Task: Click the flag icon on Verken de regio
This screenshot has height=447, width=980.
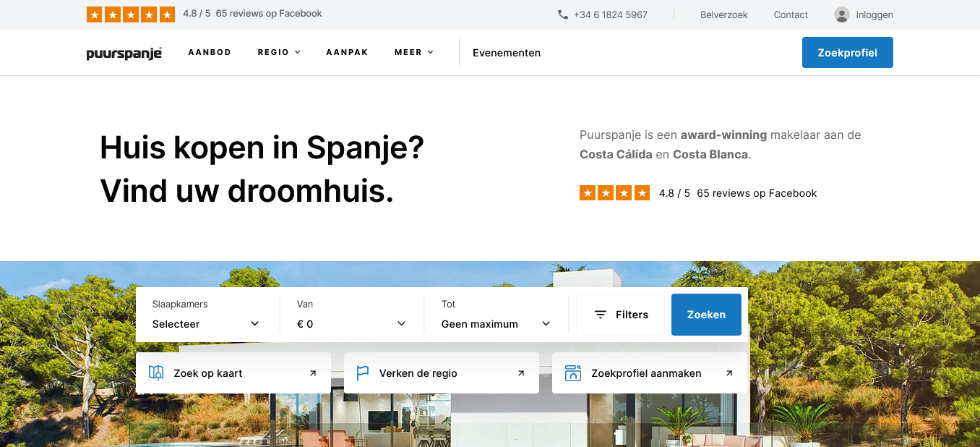Action: click(363, 373)
